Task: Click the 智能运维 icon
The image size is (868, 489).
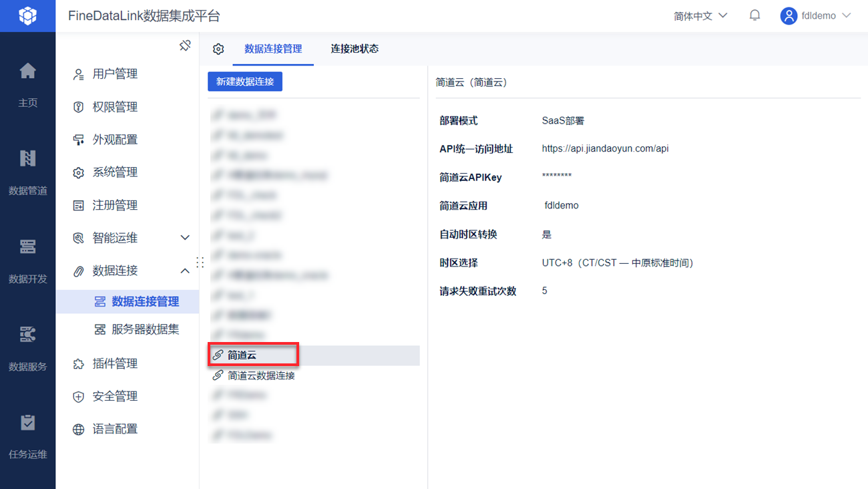Action: tap(78, 238)
